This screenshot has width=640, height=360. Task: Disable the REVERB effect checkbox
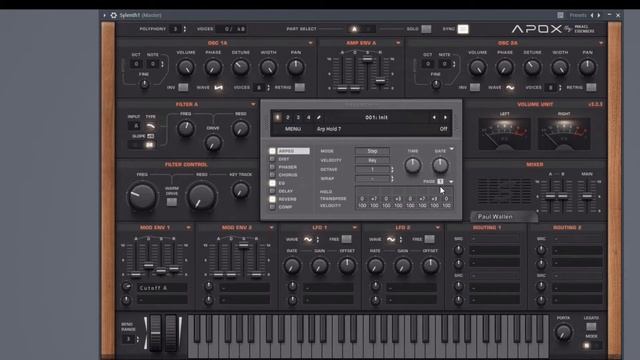[x=272, y=199]
